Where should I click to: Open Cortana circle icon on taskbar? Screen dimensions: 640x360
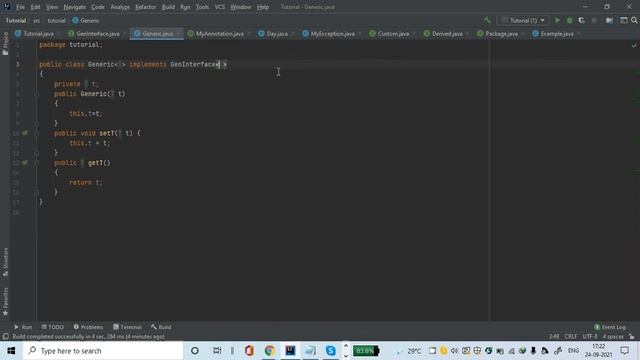tap(195, 351)
